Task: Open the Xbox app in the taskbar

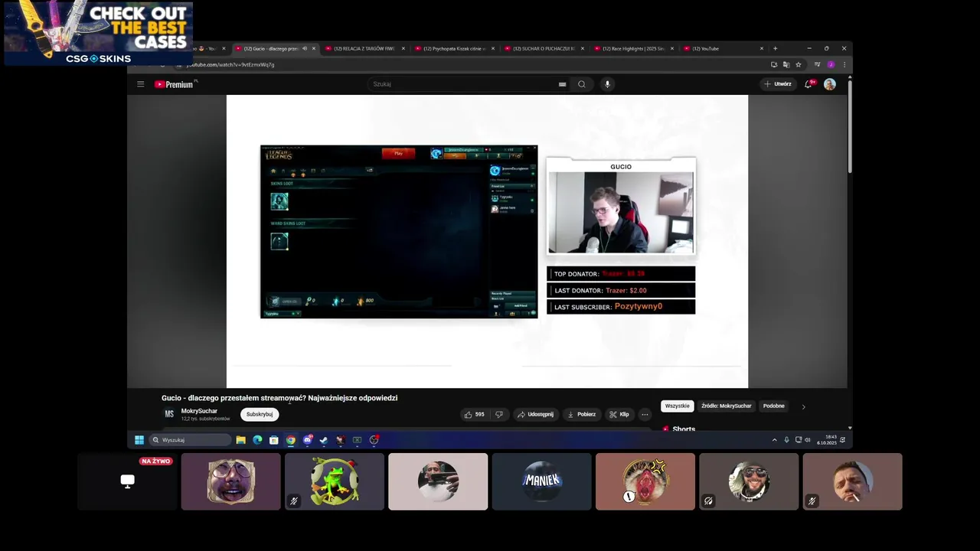Action: tap(357, 440)
